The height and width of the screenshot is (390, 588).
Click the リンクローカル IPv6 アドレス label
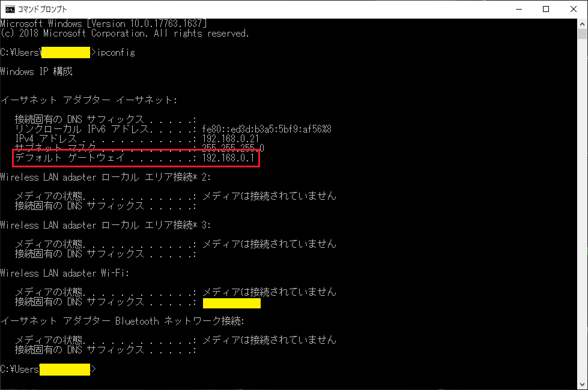pyautogui.click(x=82, y=129)
